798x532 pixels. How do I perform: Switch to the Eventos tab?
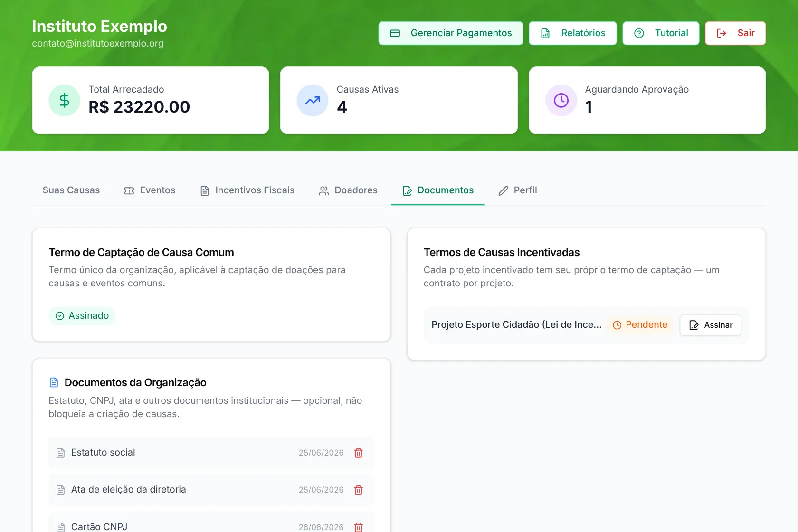pos(150,190)
